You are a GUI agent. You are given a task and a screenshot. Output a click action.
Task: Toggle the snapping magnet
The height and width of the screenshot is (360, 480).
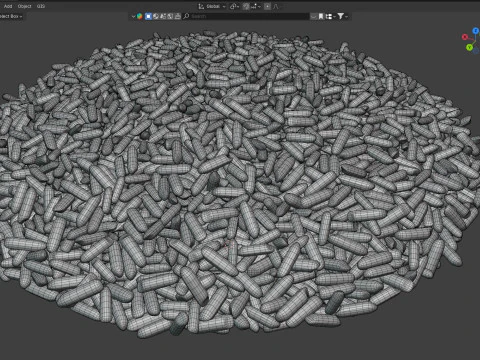click(x=246, y=6)
